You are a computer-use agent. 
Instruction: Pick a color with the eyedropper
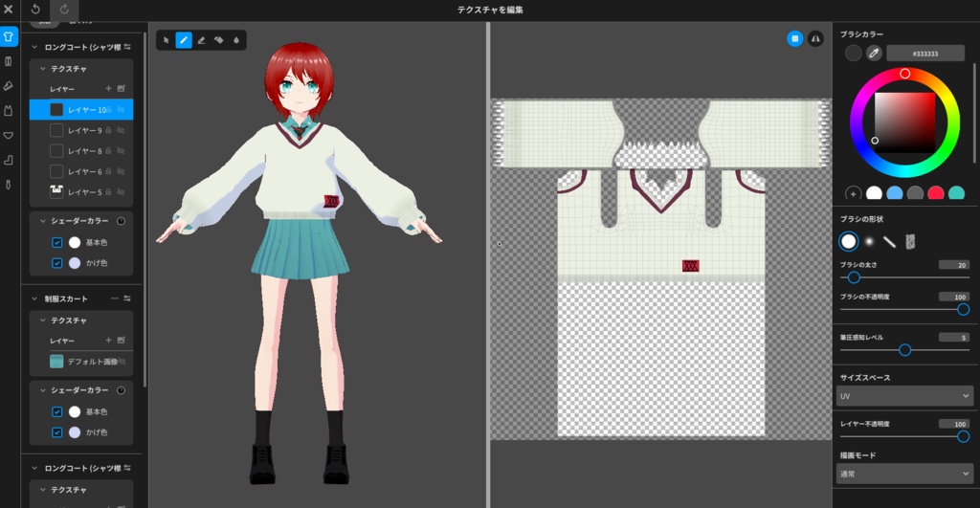coord(874,54)
